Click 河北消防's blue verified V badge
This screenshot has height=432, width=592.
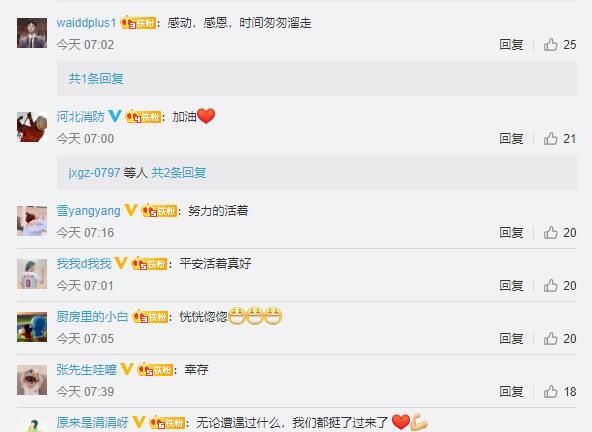tap(115, 116)
